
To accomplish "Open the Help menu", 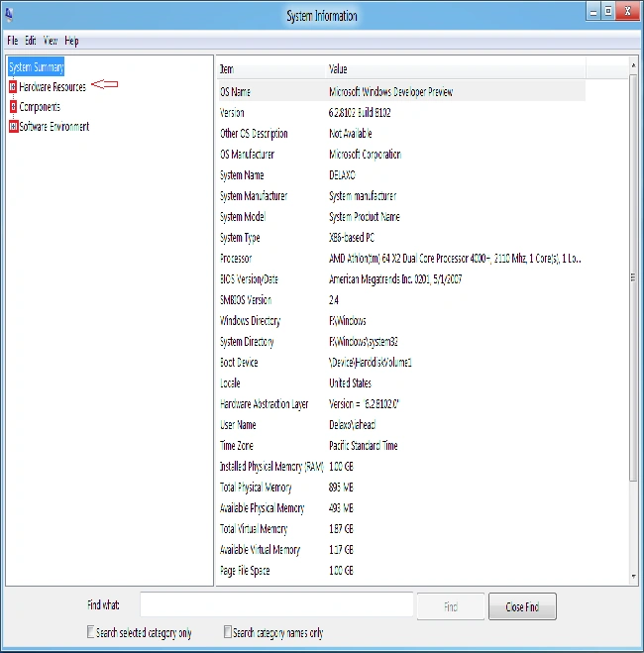I will tap(71, 41).
